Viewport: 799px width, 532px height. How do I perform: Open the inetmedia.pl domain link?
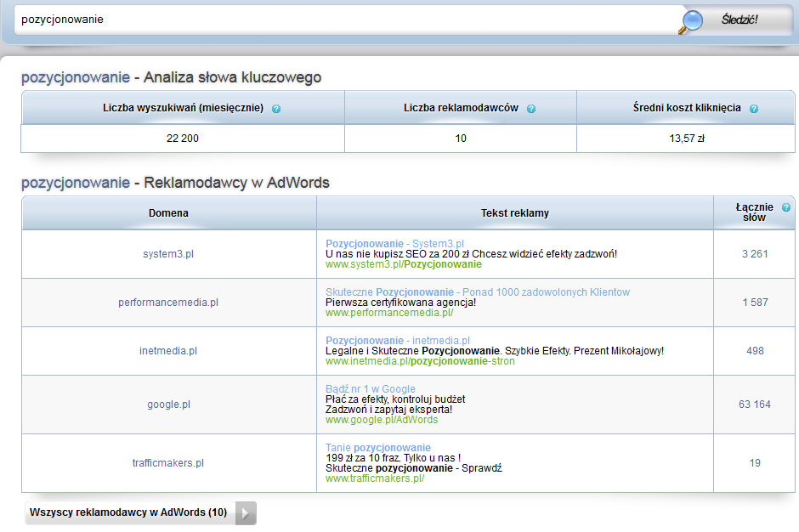coord(168,351)
